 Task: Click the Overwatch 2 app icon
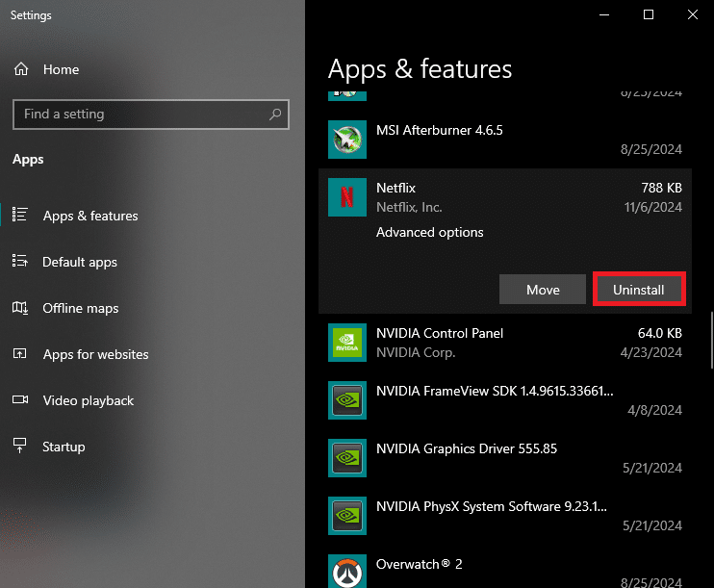(346, 572)
